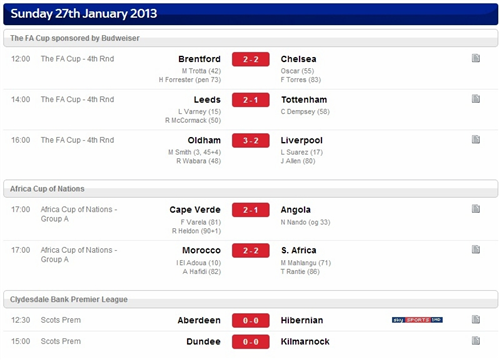Click the Aberdeen 0-0 score button
This screenshot has height=360, width=500.
click(x=251, y=321)
